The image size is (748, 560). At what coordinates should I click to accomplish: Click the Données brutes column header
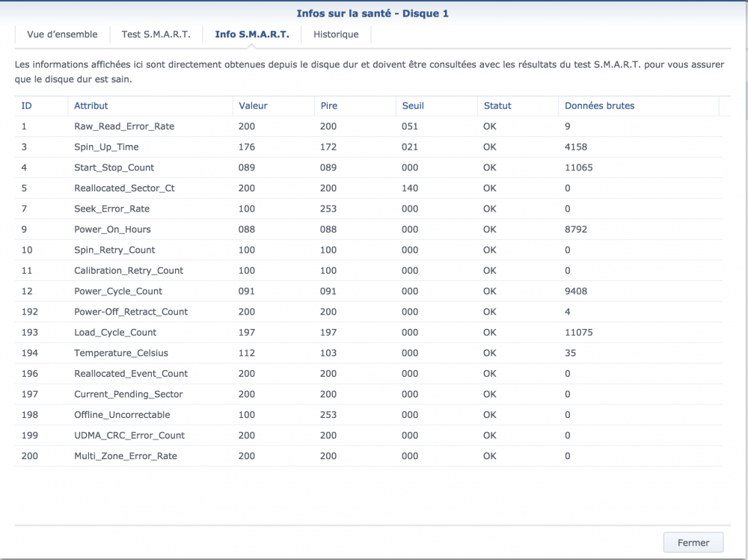[x=639, y=106]
